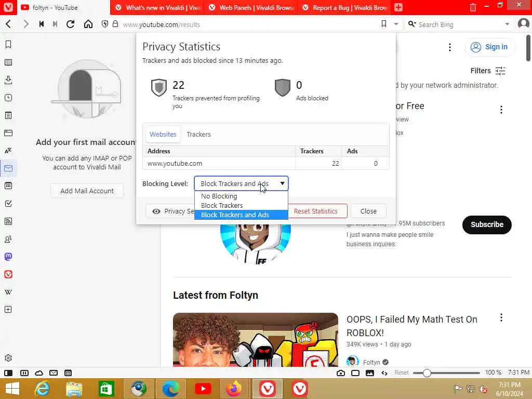
Task: Switch to the Websites tab
Action: (x=163, y=135)
